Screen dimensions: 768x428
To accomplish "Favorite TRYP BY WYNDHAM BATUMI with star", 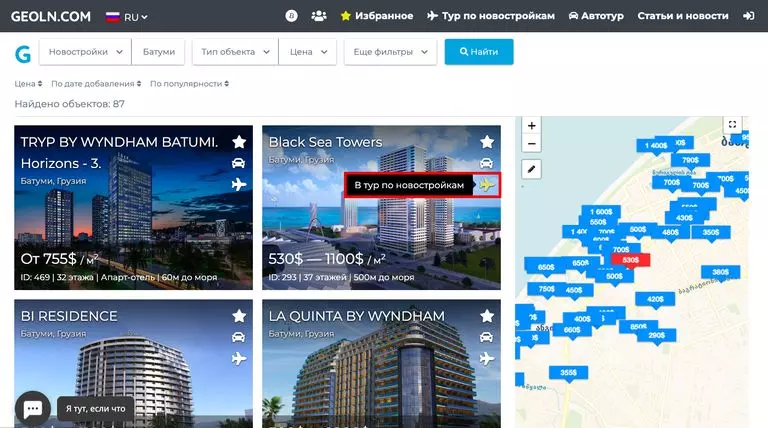I will coord(239,142).
